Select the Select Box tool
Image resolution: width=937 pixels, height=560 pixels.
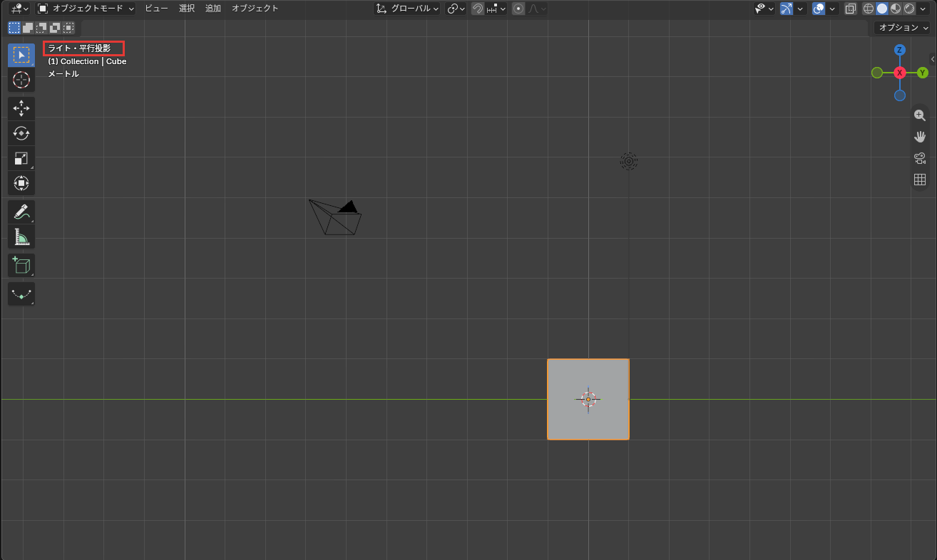tap(21, 55)
